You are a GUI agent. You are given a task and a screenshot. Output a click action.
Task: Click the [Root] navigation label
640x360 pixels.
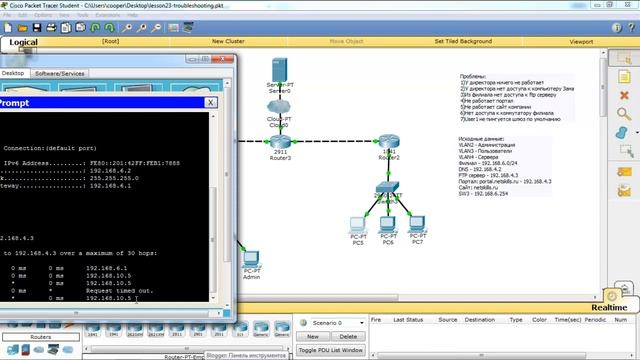click(x=111, y=41)
